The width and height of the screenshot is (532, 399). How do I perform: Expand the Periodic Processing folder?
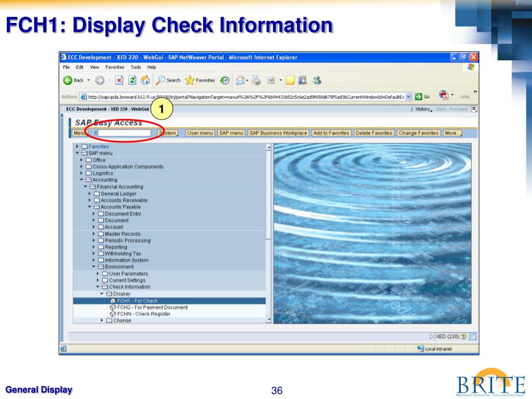point(94,240)
